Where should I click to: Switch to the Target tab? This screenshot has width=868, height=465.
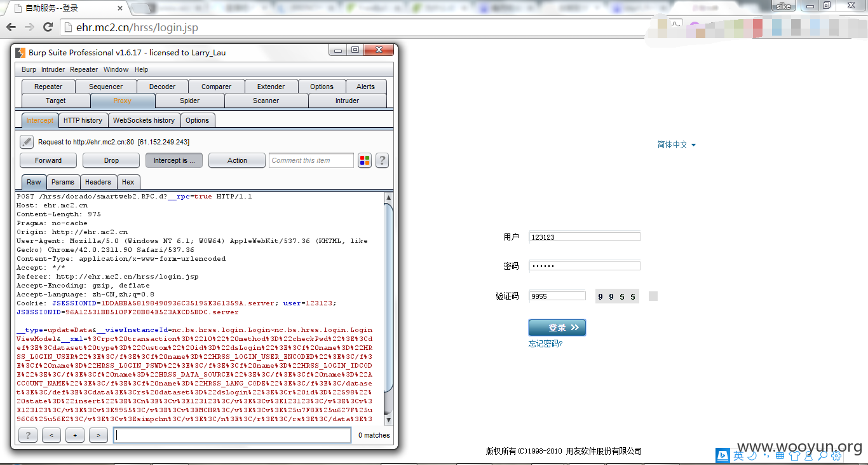tap(56, 101)
